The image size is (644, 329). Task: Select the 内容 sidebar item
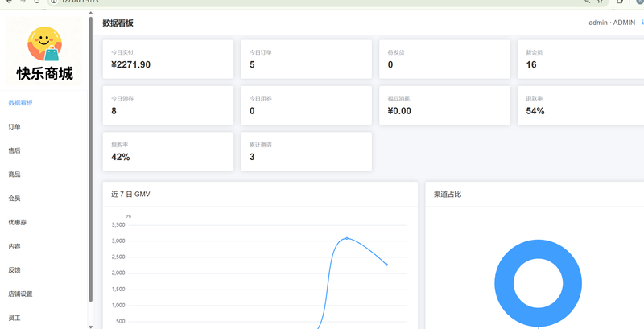[x=14, y=246]
